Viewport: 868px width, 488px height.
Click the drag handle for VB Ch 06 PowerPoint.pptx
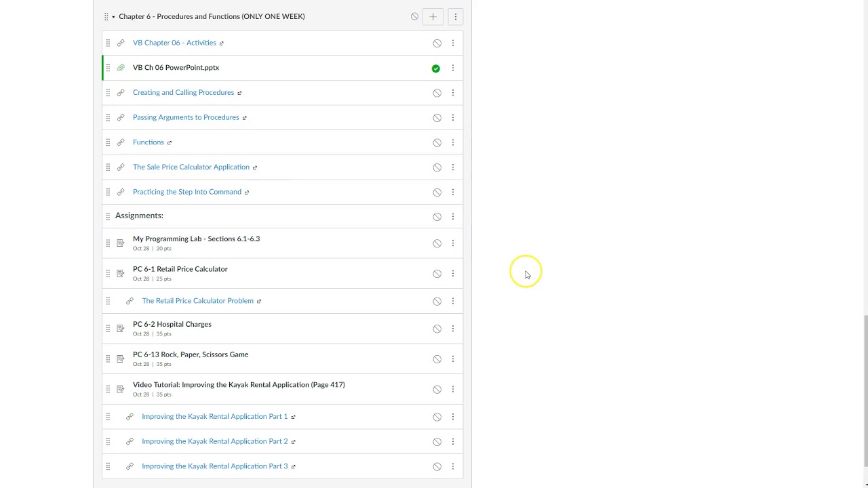(108, 68)
